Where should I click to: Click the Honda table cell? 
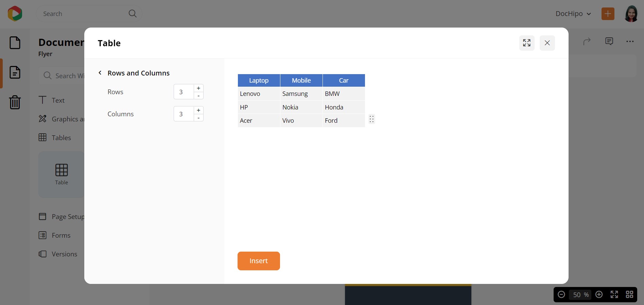tap(344, 107)
